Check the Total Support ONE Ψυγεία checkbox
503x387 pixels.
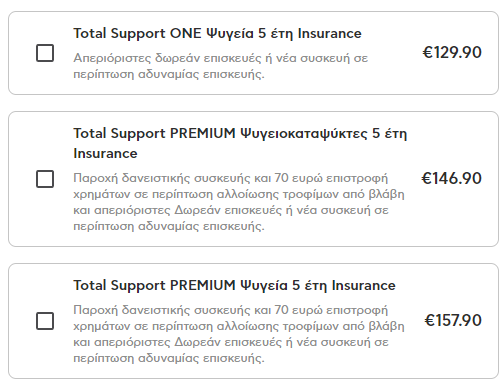coord(45,53)
